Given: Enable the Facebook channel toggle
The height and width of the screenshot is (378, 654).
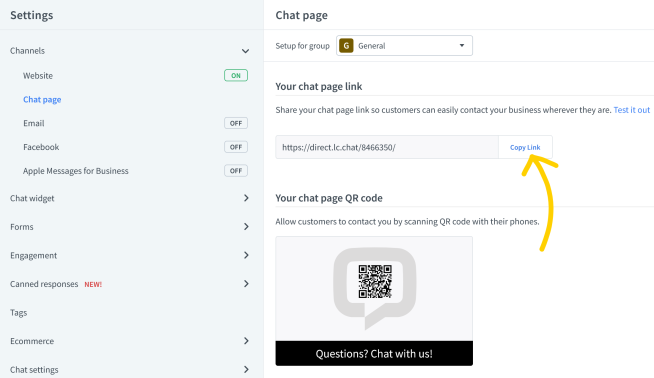Looking at the screenshot, I should coord(236,147).
